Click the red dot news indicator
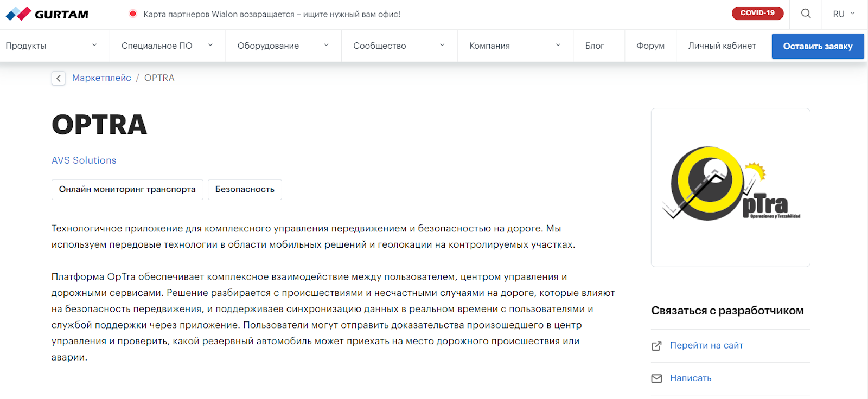Image resolution: width=868 pixels, height=399 pixels. (x=133, y=14)
